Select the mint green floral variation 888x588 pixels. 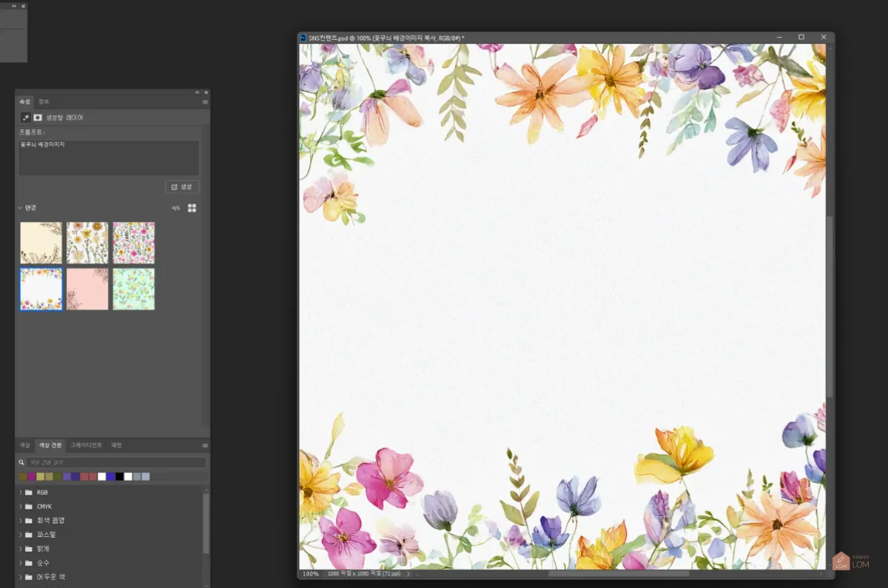134,288
